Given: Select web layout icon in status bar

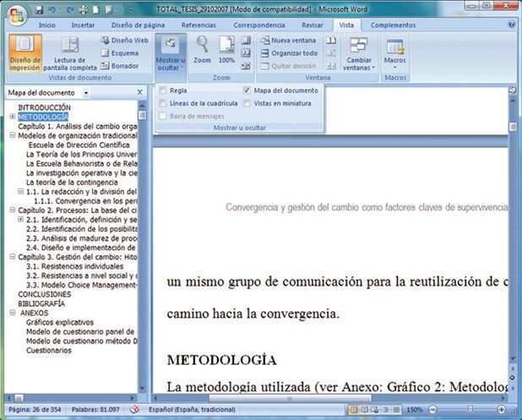Looking at the screenshot, I should click(x=375, y=410).
